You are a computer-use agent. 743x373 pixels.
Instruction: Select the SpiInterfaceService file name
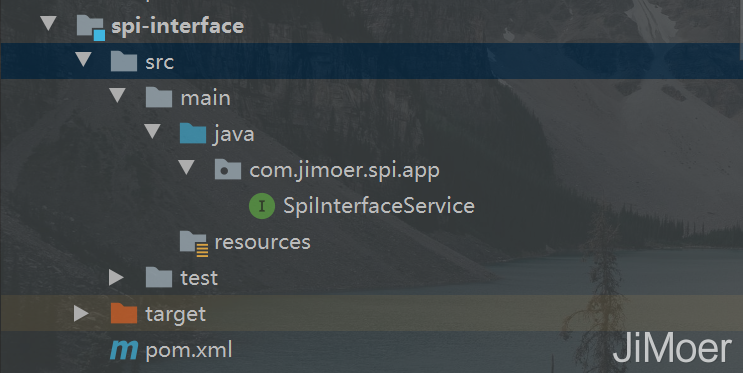(x=379, y=206)
